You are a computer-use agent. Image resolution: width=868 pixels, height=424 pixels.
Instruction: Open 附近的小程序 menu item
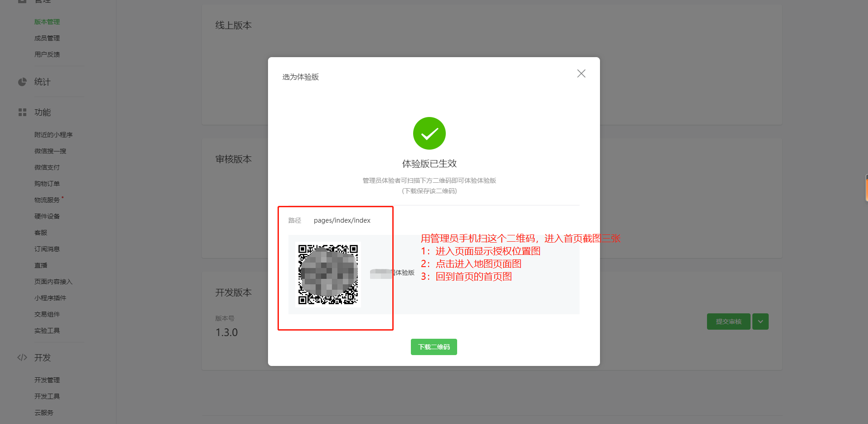(x=54, y=135)
